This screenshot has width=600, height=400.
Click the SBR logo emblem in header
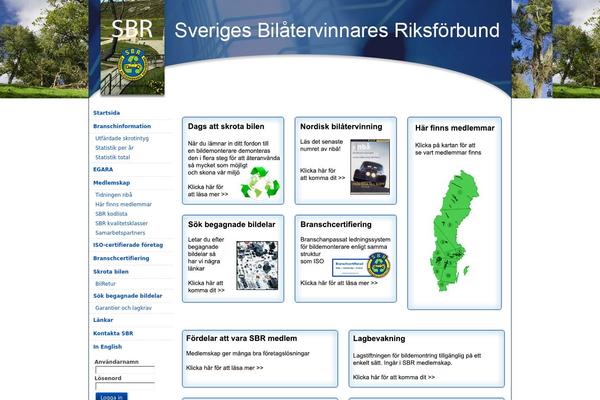click(x=132, y=64)
